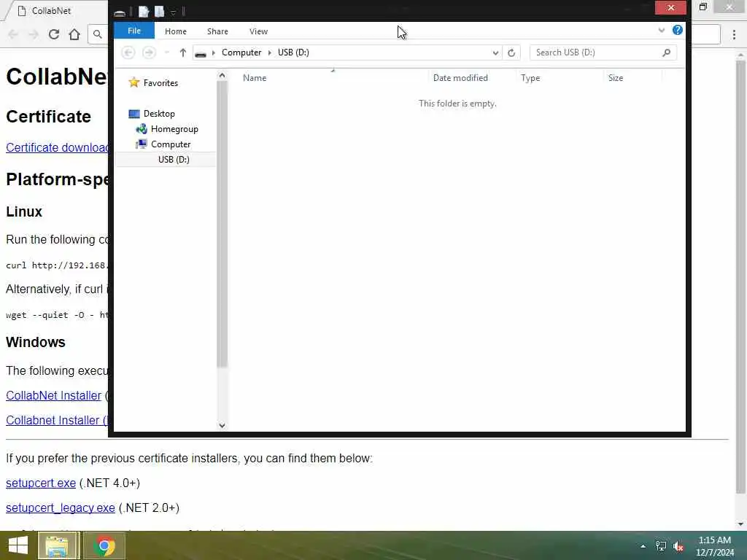Open the setupcert.exe link
This screenshot has width=747, height=560.
[41, 483]
